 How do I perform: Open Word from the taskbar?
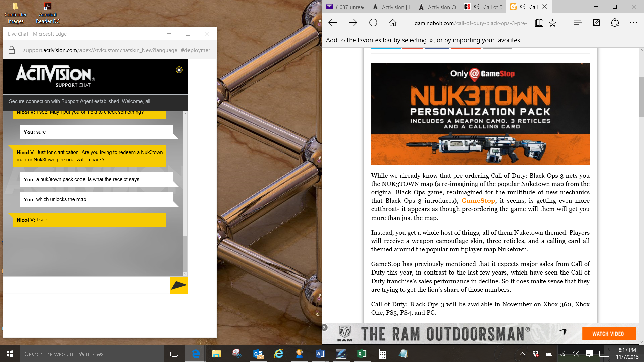[x=320, y=354]
